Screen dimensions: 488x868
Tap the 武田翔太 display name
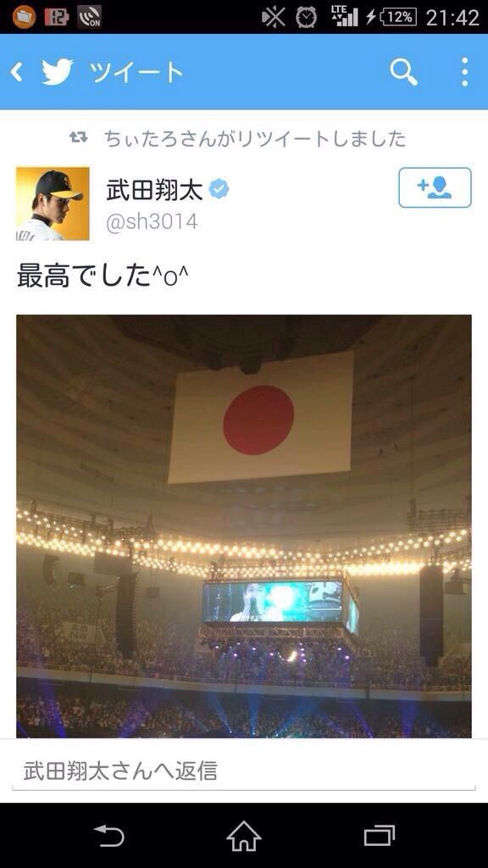point(154,189)
